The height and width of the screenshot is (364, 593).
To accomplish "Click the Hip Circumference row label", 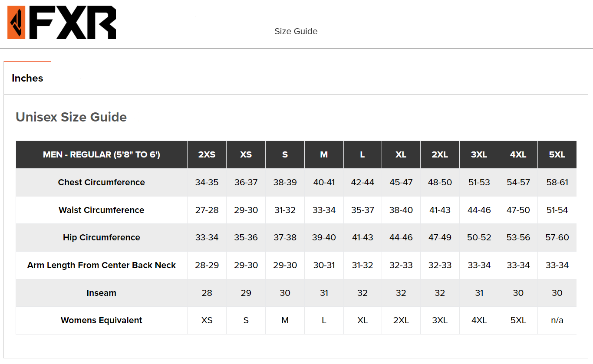I will coord(102,237).
